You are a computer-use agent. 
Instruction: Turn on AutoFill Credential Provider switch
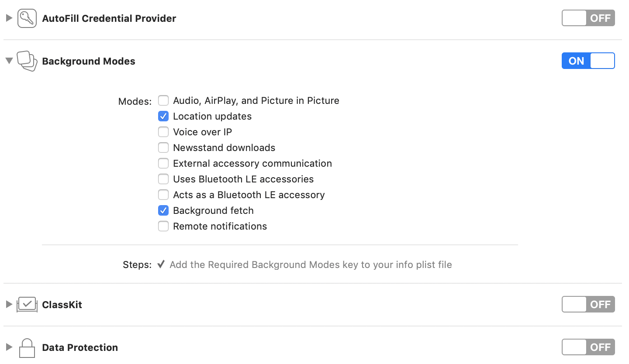pos(588,18)
